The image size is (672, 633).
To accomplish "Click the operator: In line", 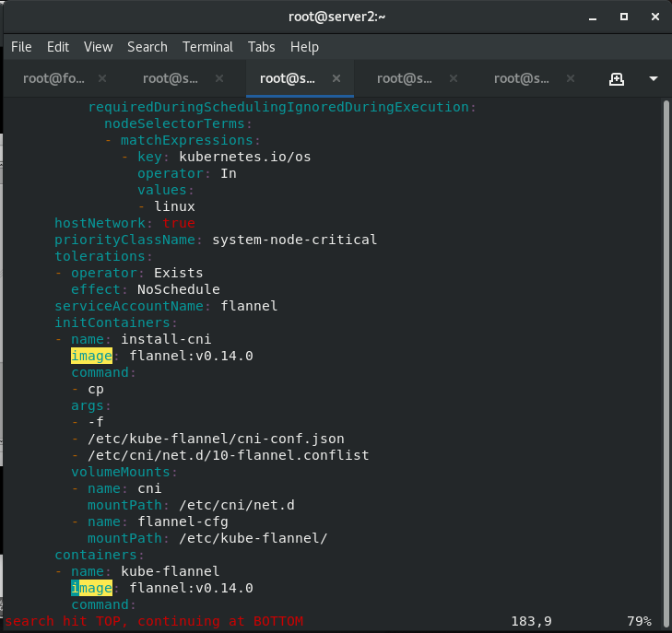I will (187, 173).
